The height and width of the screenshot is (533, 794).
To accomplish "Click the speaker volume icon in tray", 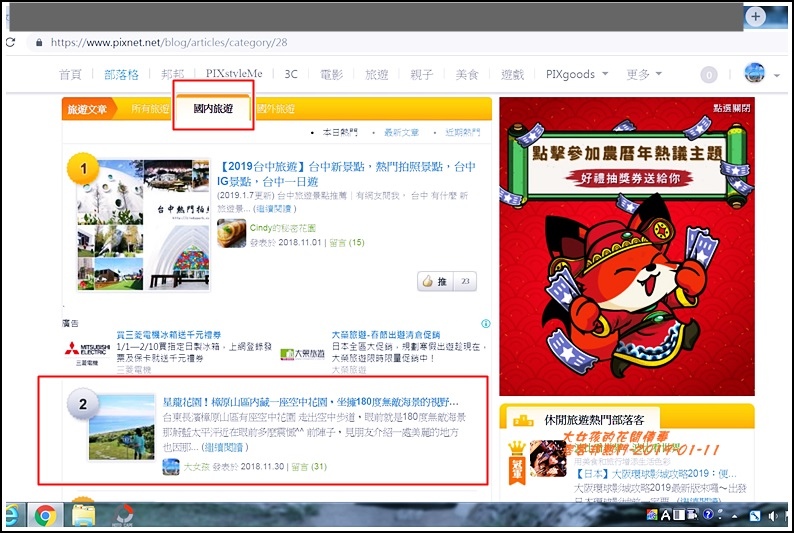I will click(772, 516).
